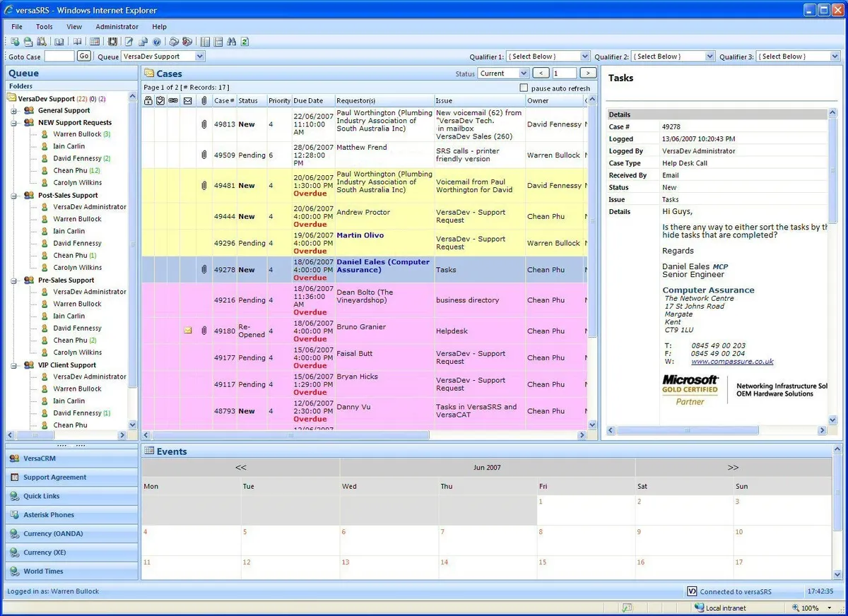Open the Tools menu
This screenshot has width=848, height=616.
tap(44, 26)
